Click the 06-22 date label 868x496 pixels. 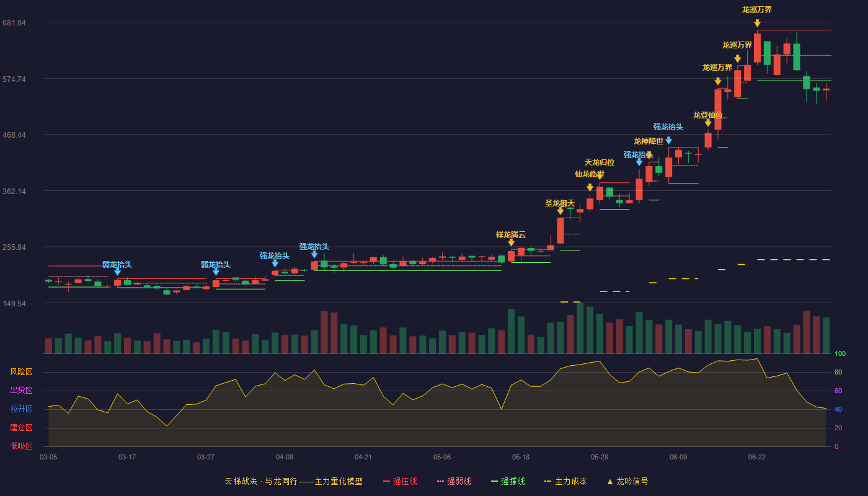[757, 457]
